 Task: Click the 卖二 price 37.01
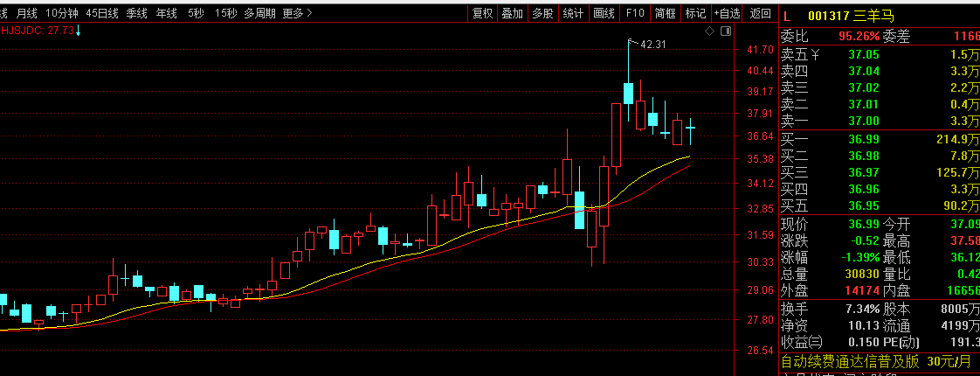click(x=863, y=104)
